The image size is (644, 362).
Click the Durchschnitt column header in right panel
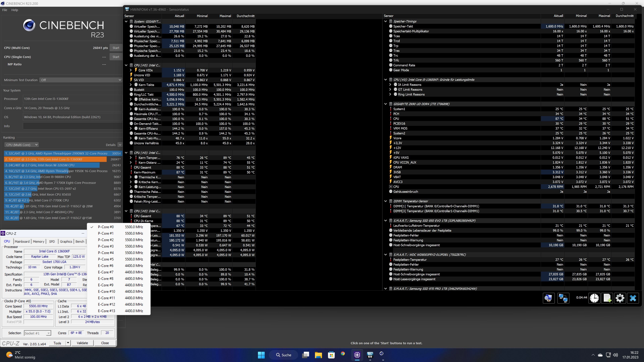click(x=624, y=16)
